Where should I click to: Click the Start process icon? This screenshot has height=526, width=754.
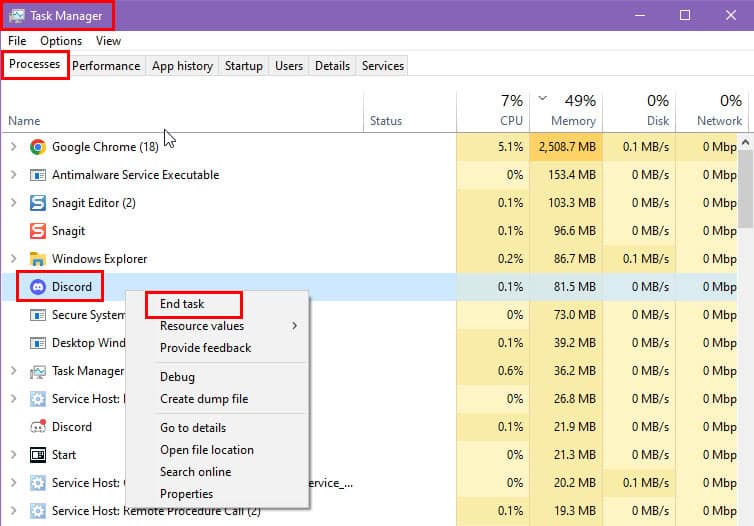pyautogui.click(x=38, y=455)
